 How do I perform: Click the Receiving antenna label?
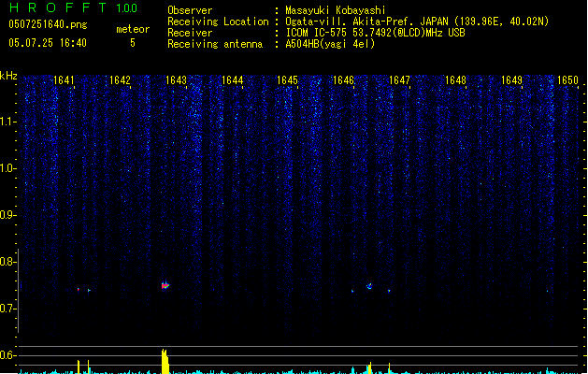point(215,44)
